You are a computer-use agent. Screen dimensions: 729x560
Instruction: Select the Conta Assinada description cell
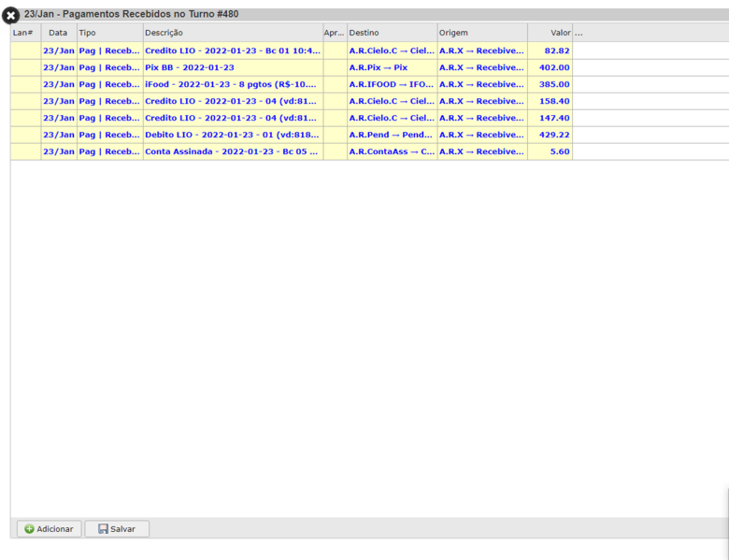point(233,151)
